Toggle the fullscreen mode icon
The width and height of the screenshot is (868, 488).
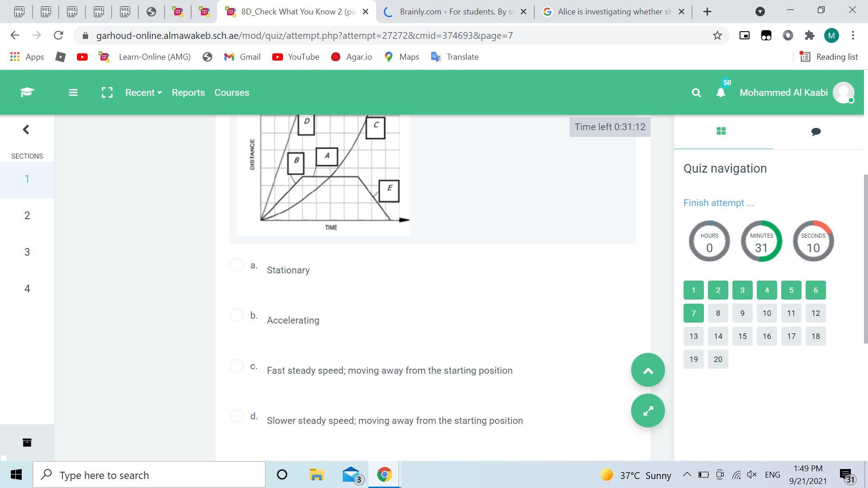(x=107, y=93)
